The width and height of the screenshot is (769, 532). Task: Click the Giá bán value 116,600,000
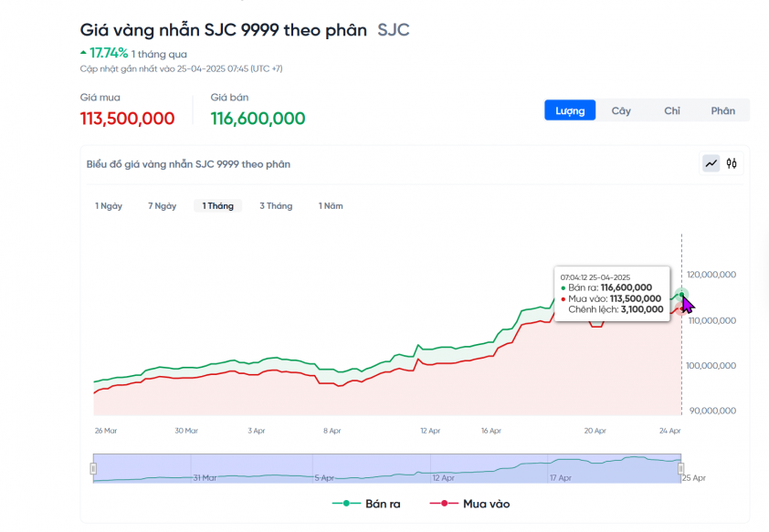(x=258, y=119)
